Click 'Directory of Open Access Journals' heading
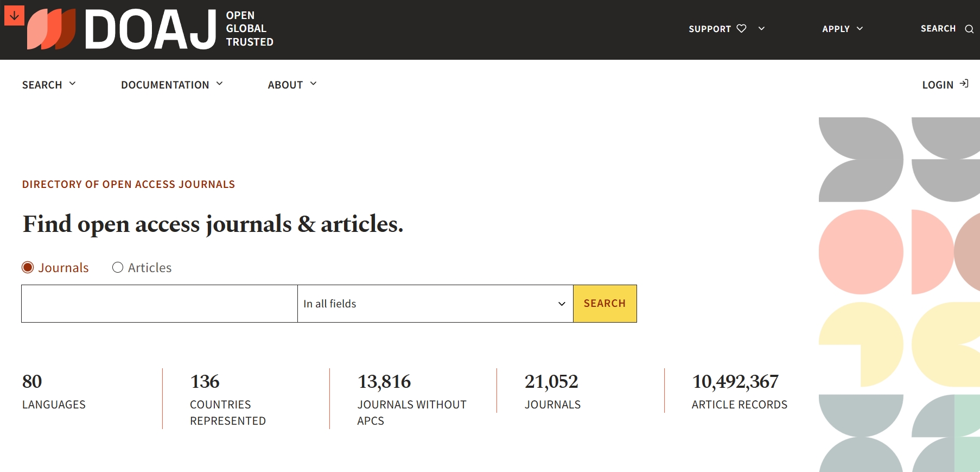Screen dimensions: 980x472 [x=129, y=184]
